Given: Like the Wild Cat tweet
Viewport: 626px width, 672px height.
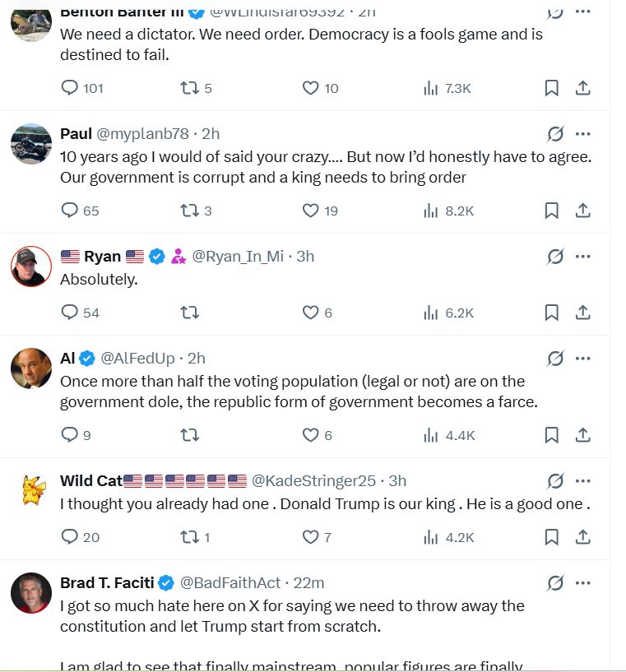Looking at the screenshot, I should [x=310, y=537].
